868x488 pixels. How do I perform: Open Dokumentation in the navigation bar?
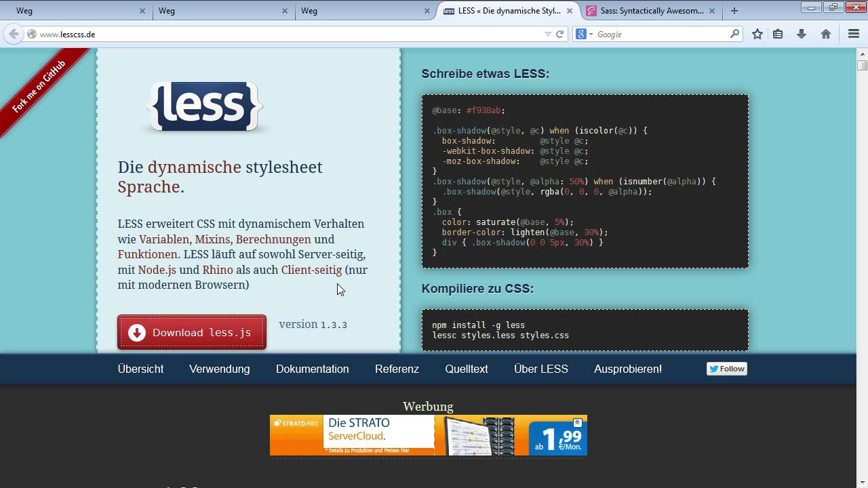[313, 369]
